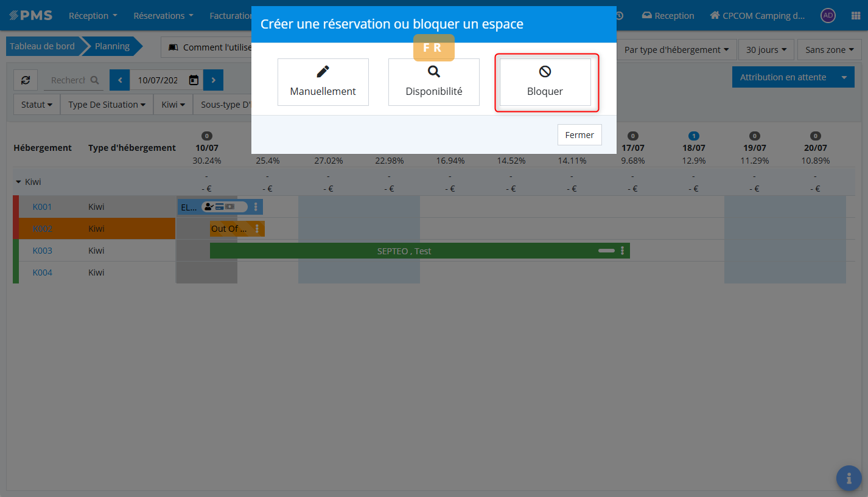This screenshot has height=497, width=868.
Task: Choose the Disponibilité search option
Action: [433, 82]
